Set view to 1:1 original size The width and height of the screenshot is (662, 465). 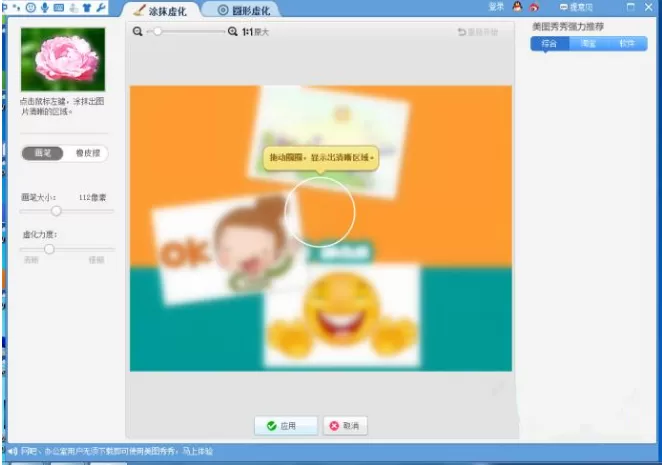(255, 32)
